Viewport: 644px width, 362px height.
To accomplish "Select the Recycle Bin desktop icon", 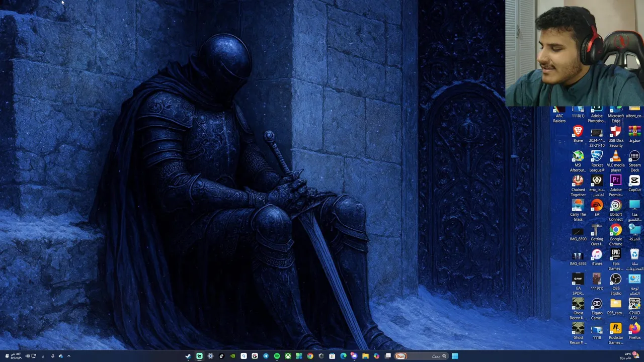I will coord(634,260).
